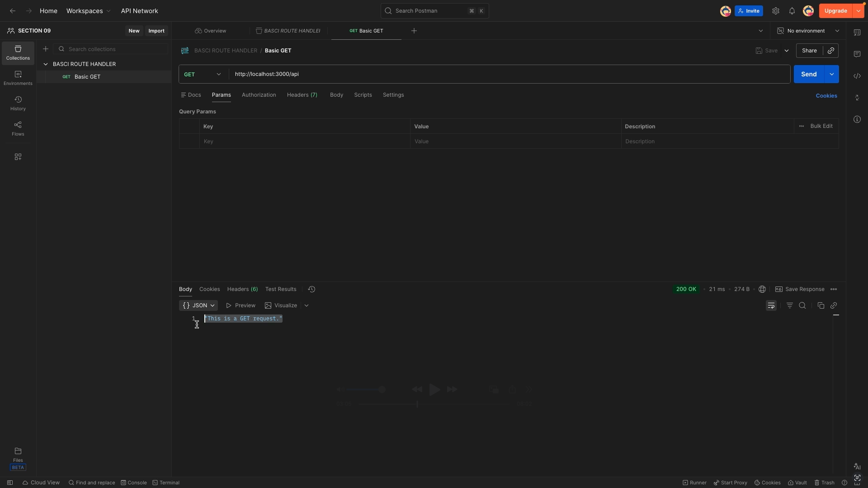The width and height of the screenshot is (868, 488).
Task: Open Postman settings gear
Action: (x=776, y=11)
